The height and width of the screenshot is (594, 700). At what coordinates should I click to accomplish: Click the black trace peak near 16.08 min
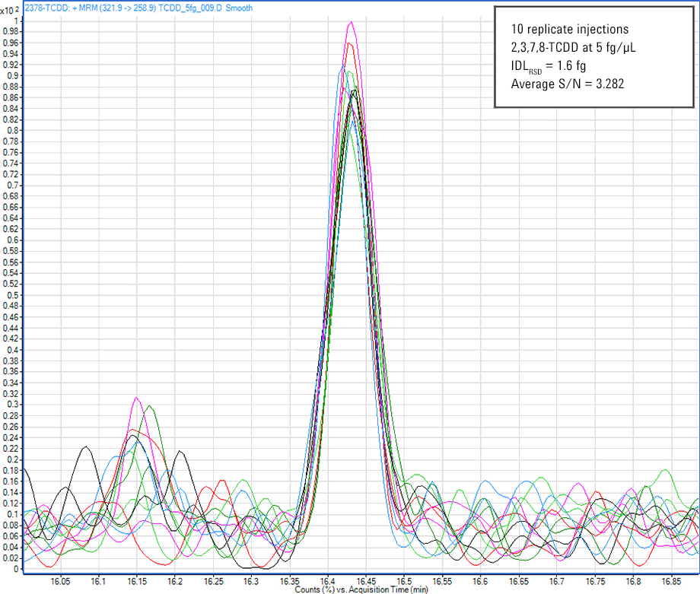tap(86, 446)
